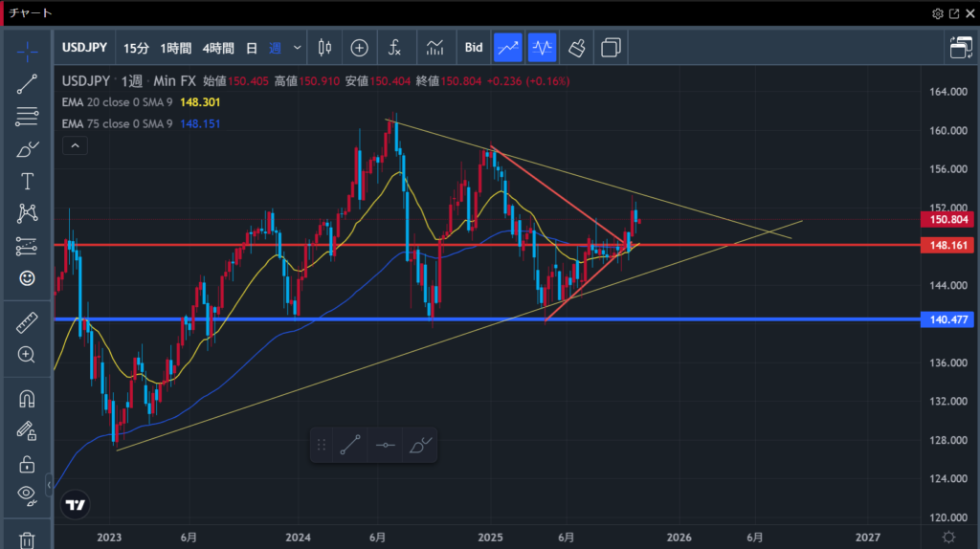Toggle lock all drawings
The width and height of the screenshot is (980, 549).
(27, 464)
